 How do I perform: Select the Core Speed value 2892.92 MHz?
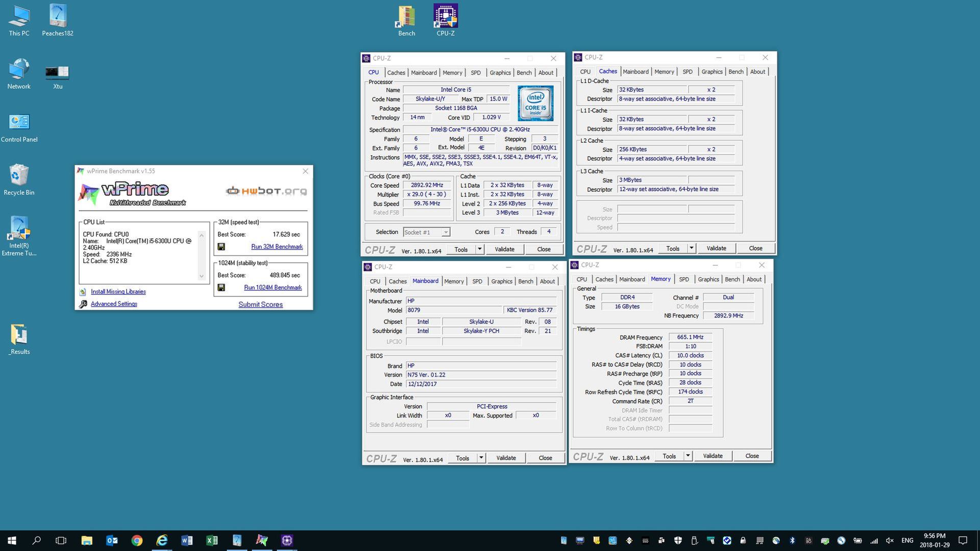tap(427, 185)
